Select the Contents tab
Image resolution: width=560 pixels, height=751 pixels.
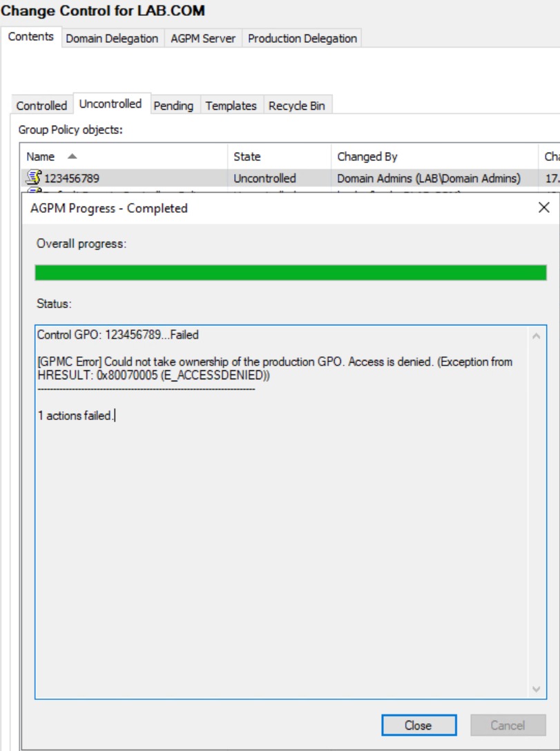click(x=30, y=39)
